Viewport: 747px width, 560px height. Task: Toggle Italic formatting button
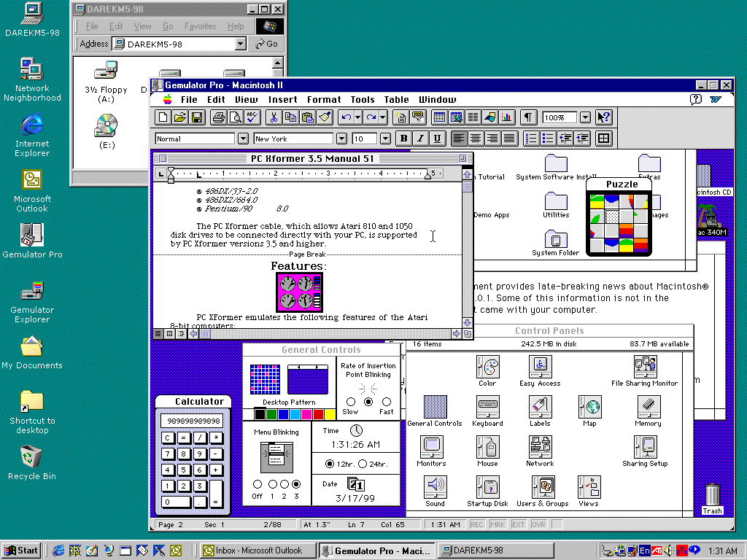click(420, 139)
